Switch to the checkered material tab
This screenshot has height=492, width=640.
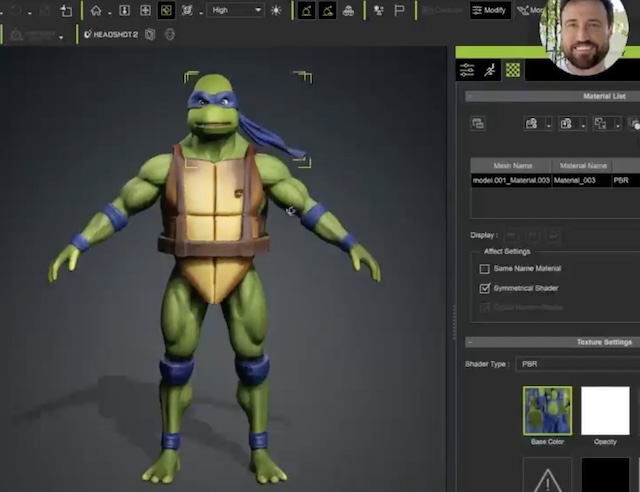(x=513, y=70)
